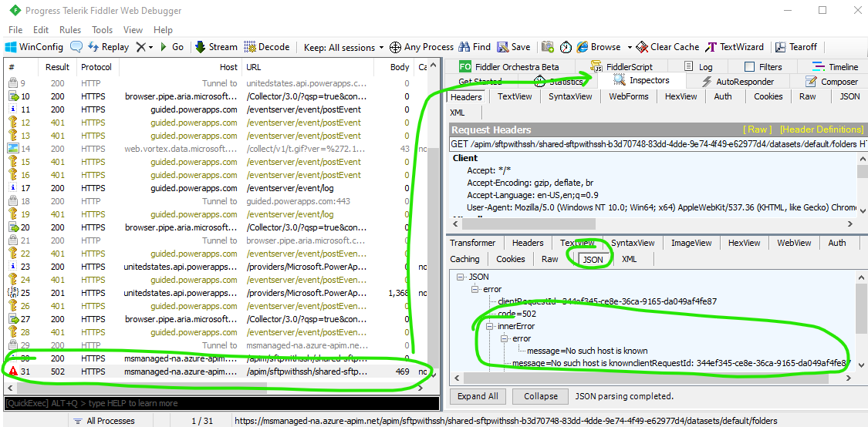Sort sessions by Result column header
This screenshot has width=868, height=427.
58,67
